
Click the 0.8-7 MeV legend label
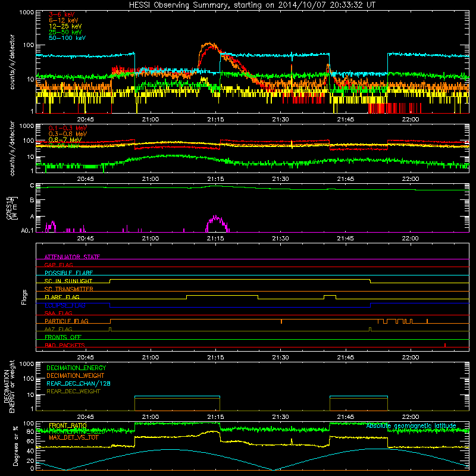(x=65, y=140)
